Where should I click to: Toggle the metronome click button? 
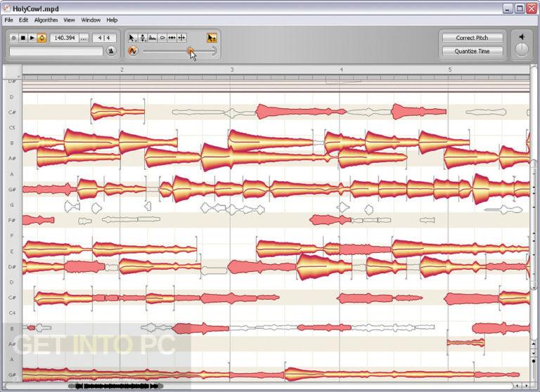point(111,51)
